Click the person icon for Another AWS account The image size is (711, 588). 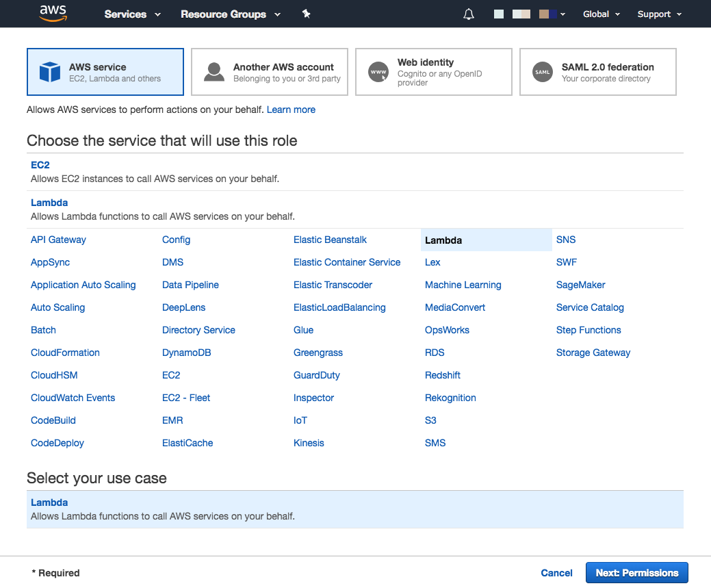[x=214, y=72]
